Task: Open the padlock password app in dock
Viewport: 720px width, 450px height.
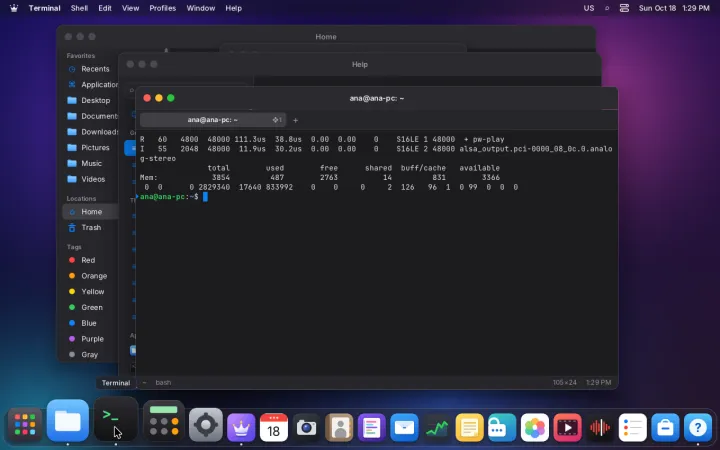Action: [502, 428]
